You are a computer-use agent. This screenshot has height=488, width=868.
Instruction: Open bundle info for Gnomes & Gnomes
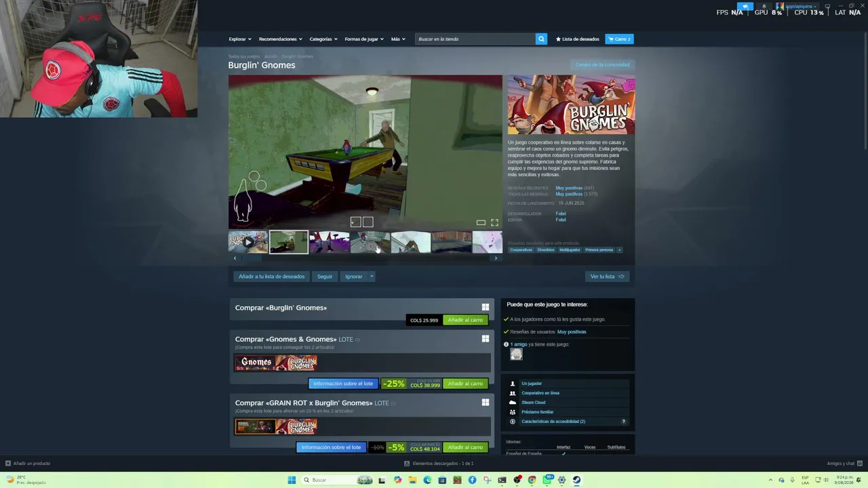tap(343, 384)
